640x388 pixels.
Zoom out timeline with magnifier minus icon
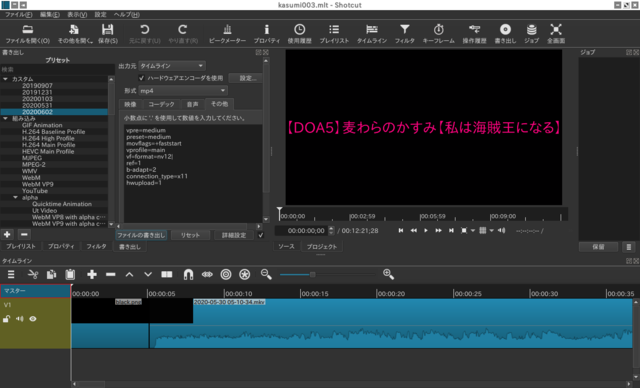266,275
